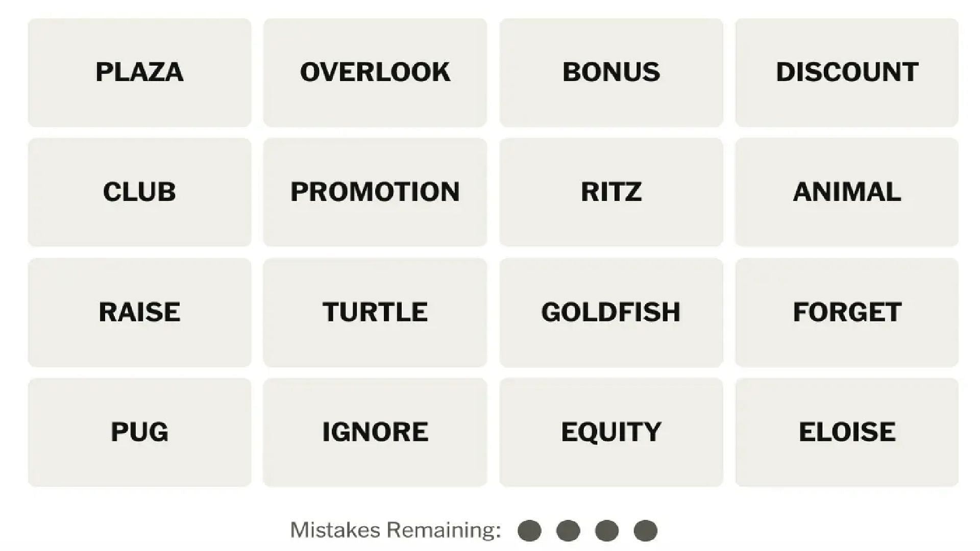980x551 pixels.
Task: Click the RAISE word card
Action: tap(139, 312)
